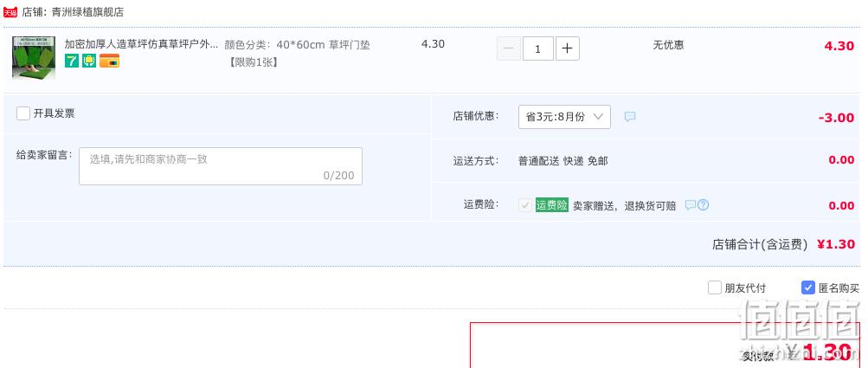Click the green 运费险 tag
Image resolution: width=868 pixels, height=368 pixels.
pos(552,205)
